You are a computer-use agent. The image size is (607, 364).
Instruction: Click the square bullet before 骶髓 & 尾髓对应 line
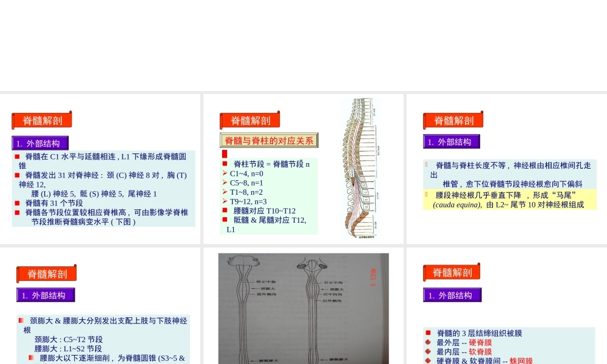[225, 219]
